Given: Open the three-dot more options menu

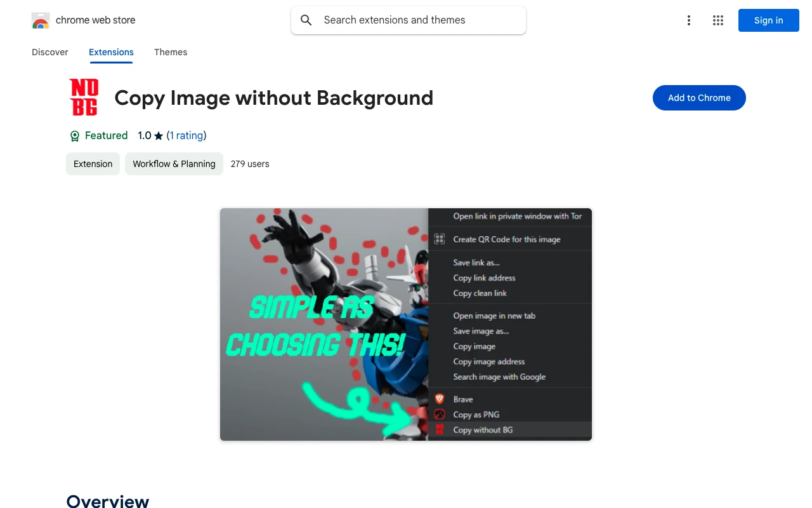Looking at the screenshot, I should coord(688,20).
